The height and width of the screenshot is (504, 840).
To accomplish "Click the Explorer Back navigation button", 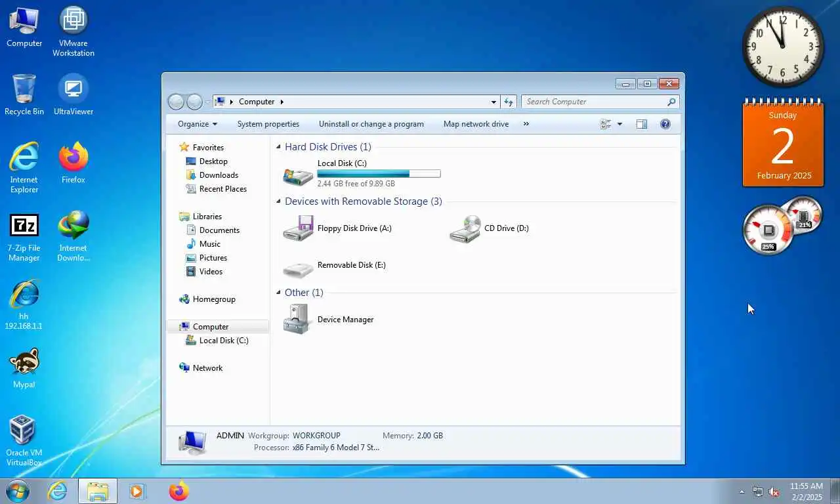I will 176,102.
